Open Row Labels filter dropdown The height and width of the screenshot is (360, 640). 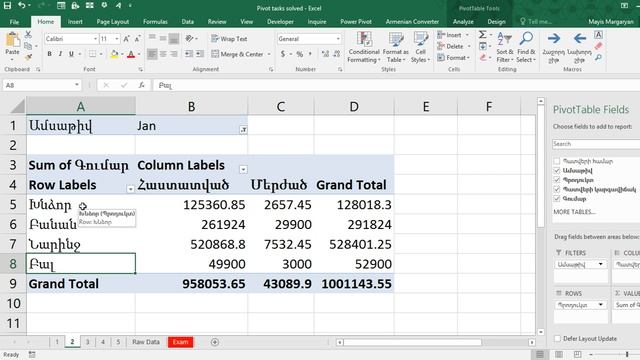(130, 189)
